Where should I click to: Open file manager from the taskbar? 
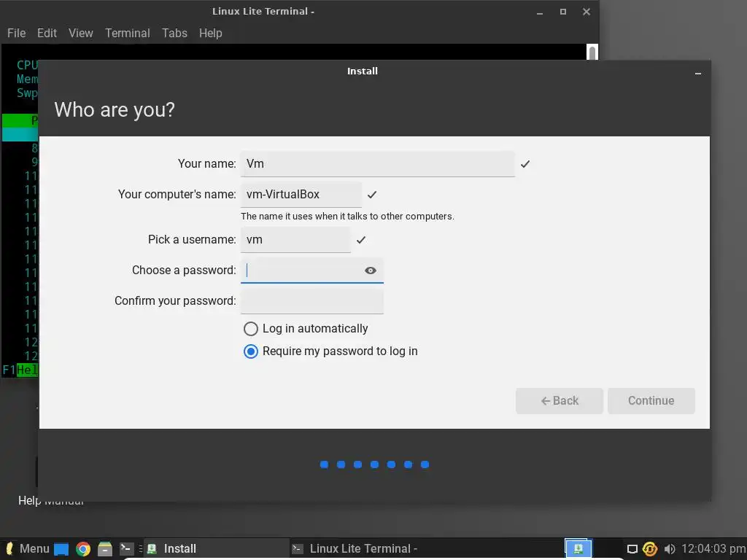pos(105,549)
